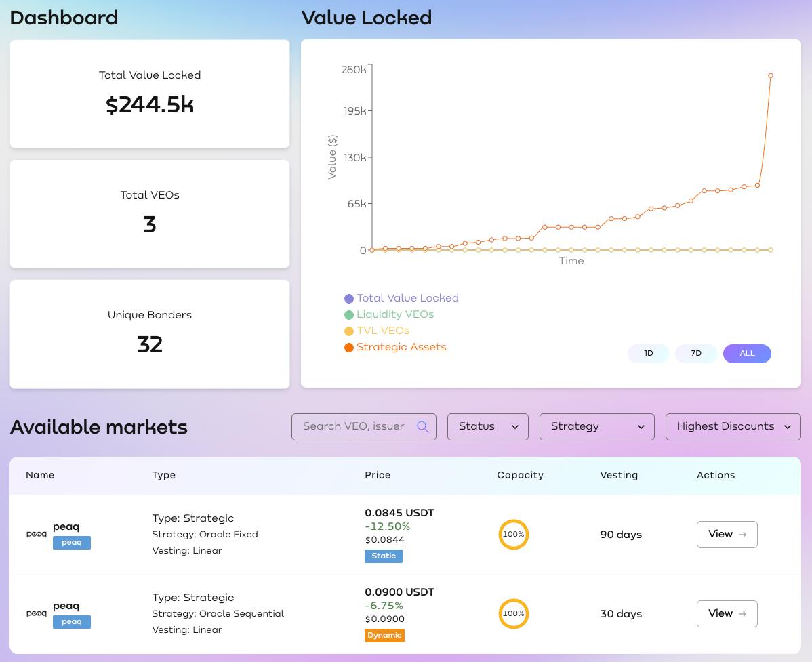Click the Available markets heading
This screenshot has width=812, height=662.
pos(99,427)
